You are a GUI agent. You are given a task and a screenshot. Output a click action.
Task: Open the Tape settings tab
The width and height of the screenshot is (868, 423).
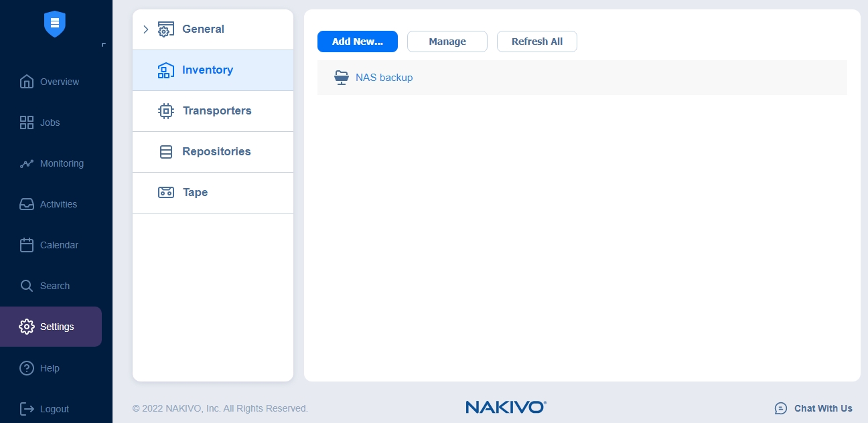195,192
